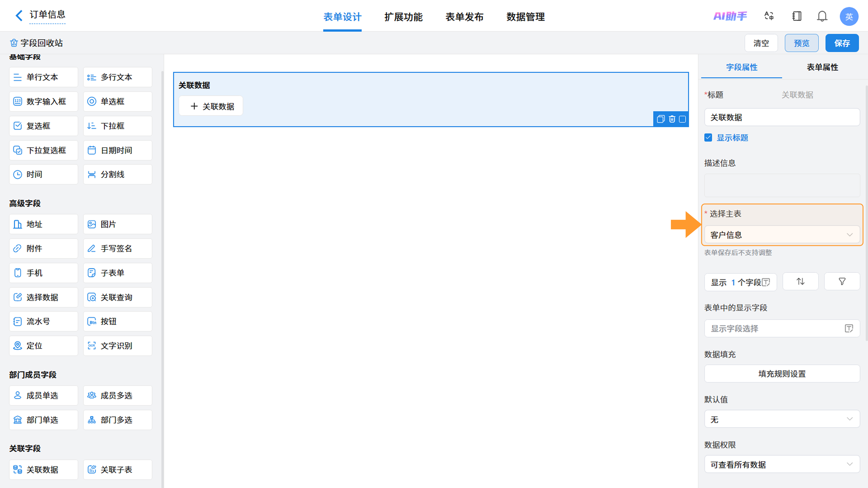Add a 多行文本 field
Screen dimensions: 868x488
[x=118, y=77]
